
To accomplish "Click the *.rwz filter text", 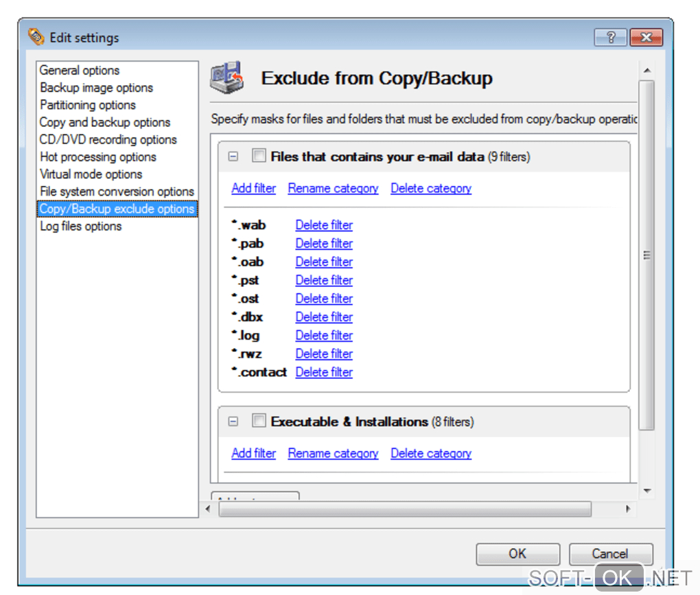I will click(x=246, y=353).
